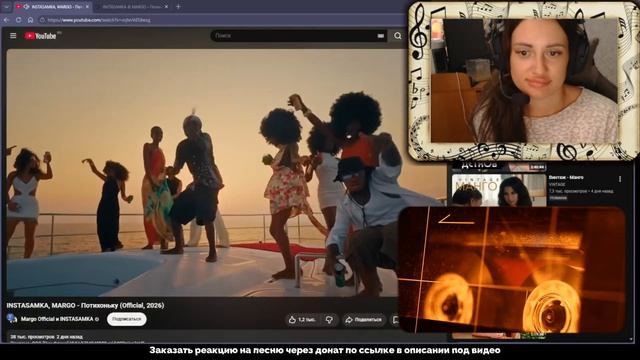Go back with the browser back arrow
640x360 pixels.
[x=7, y=20]
